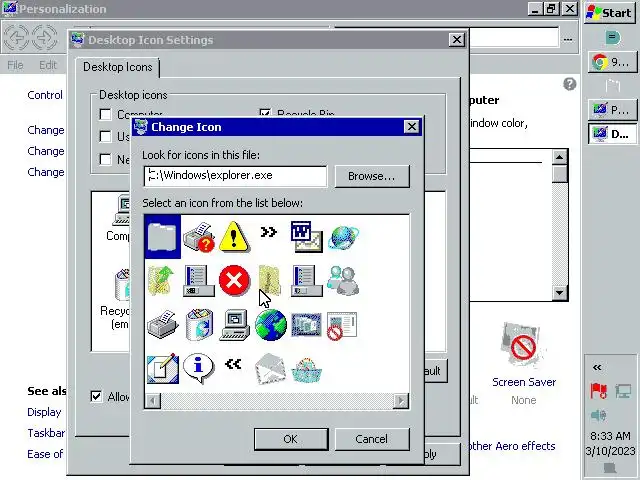This screenshot has width=640, height=480.
Task: Select the double left chevron icon
Action: [x=233, y=363]
